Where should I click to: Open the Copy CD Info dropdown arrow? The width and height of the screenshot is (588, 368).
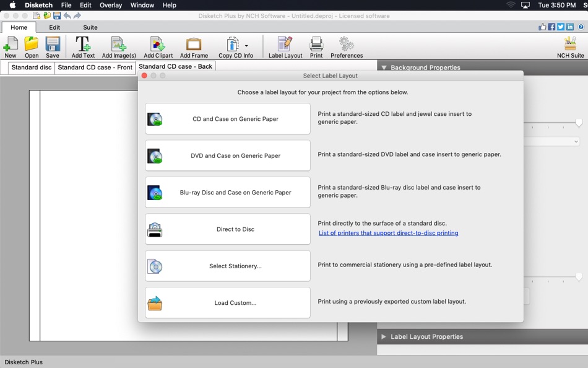tap(246, 46)
